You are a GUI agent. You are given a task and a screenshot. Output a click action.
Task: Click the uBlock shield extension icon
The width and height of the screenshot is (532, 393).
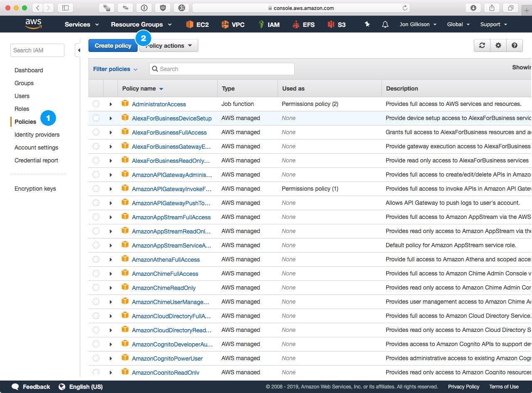(x=163, y=8)
